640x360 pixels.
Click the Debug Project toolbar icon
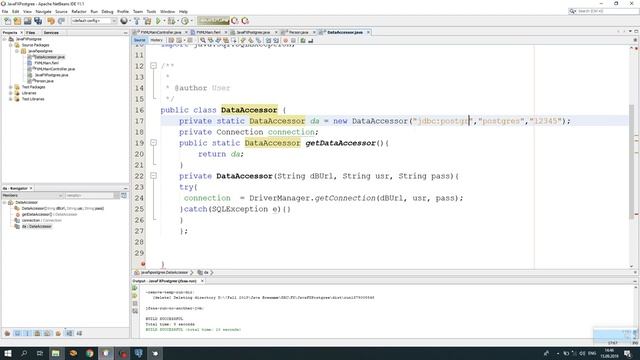pyautogui.click(x=171, y=21)
